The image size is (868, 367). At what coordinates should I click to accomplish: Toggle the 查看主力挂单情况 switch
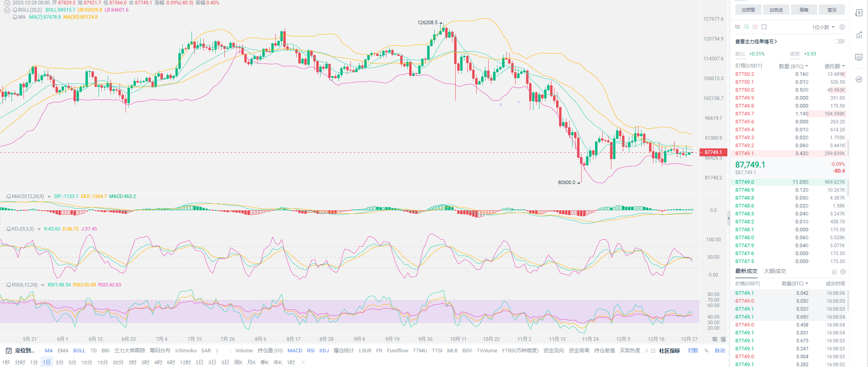[x=839, y=41]
